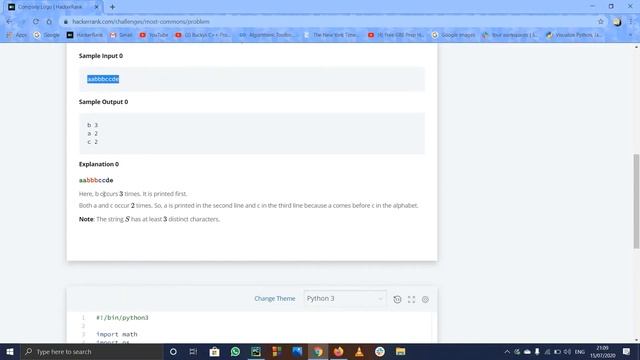Toggle fullscreen editor mode
This screenshot has height=360, width=640.
pyautogui.click(x=411, y=299)
